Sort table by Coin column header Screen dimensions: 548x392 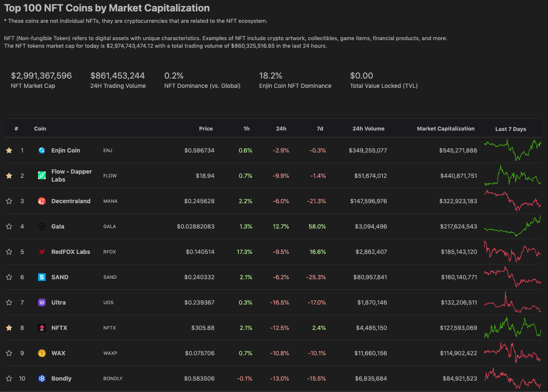pyautogui.click(x=40, y=129)
